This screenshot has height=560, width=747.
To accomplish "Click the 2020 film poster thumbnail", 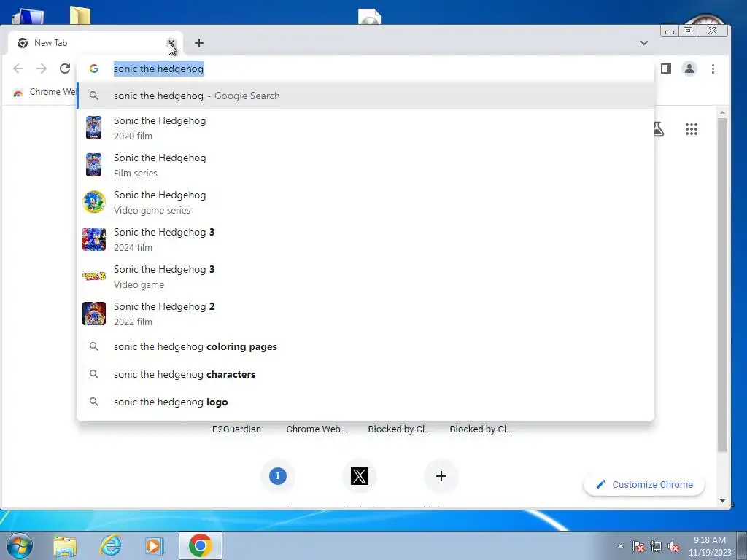I will (x=94, y=128).
